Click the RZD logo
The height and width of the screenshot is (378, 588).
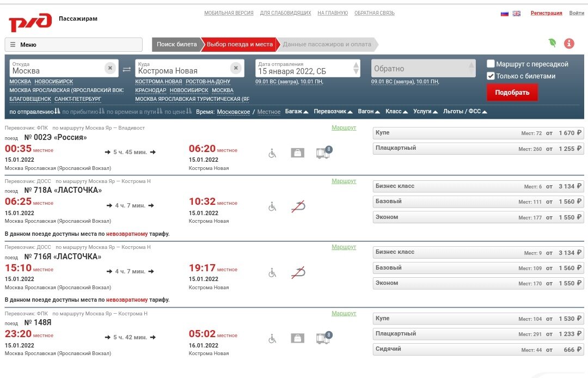click(30, 22)
